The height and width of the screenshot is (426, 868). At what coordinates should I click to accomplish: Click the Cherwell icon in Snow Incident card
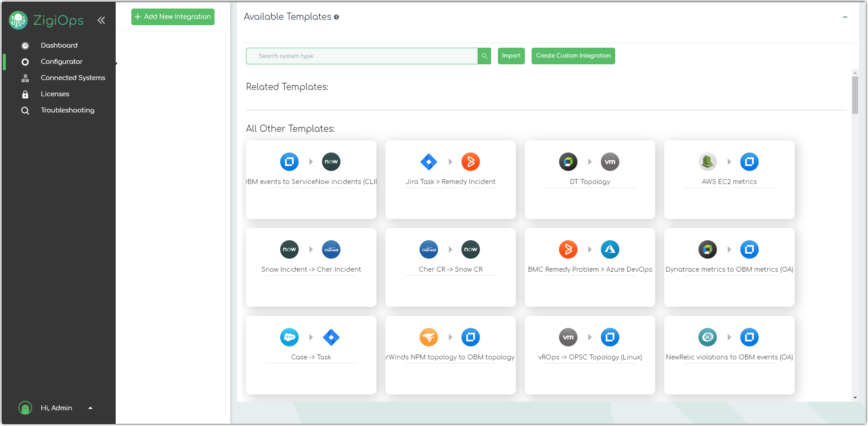pos(331,250)
